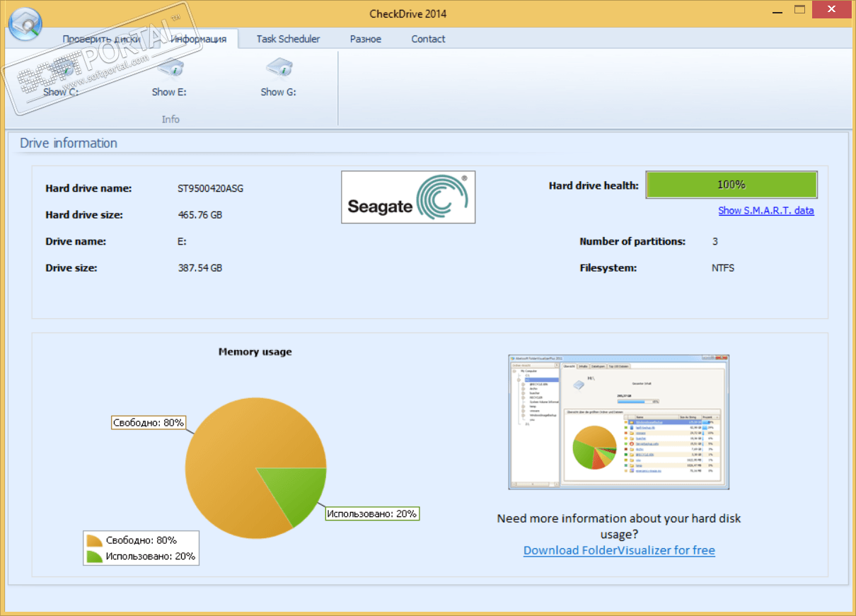Open the CheckDrive application orb button
The width and height of the screenshot is (856, 616).
coord(25,25)
